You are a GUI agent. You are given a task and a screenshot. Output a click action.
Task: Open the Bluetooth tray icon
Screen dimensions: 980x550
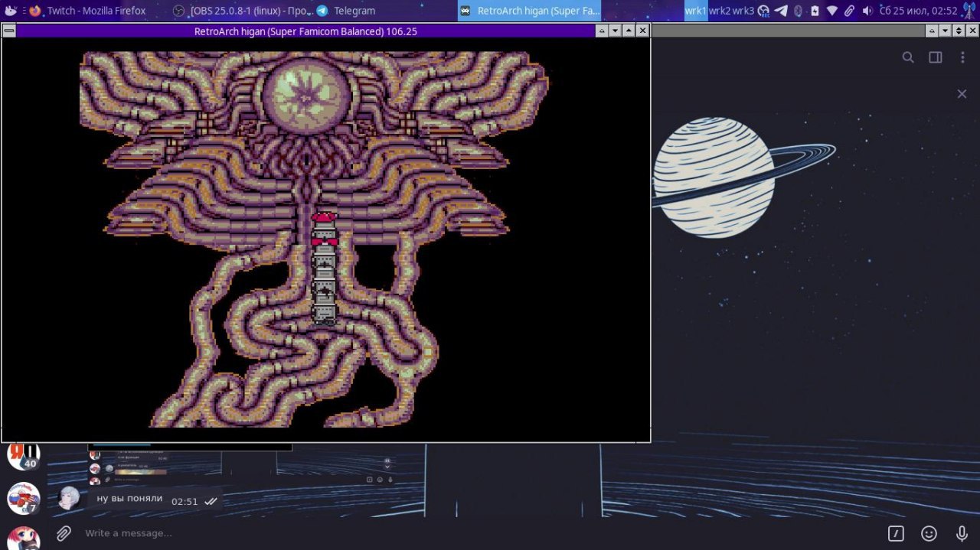click(798, 11)
